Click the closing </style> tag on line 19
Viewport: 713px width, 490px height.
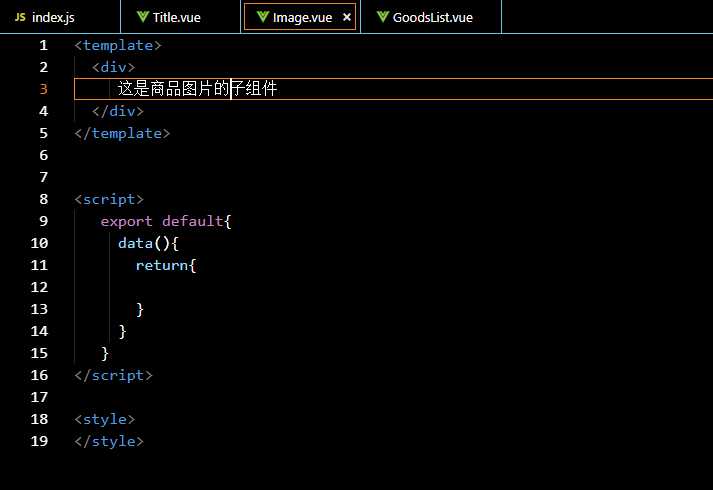click(109, 441)
